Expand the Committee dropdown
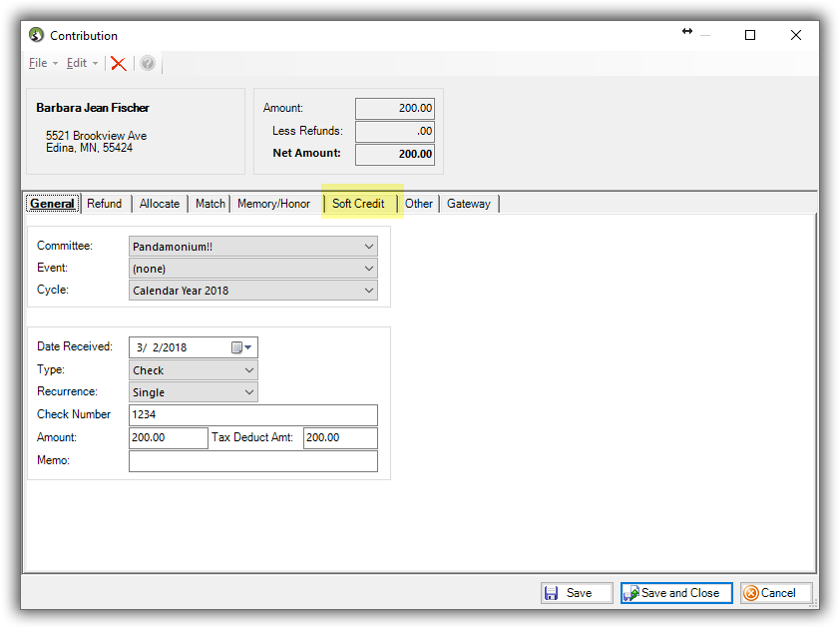 coord(369,246)
